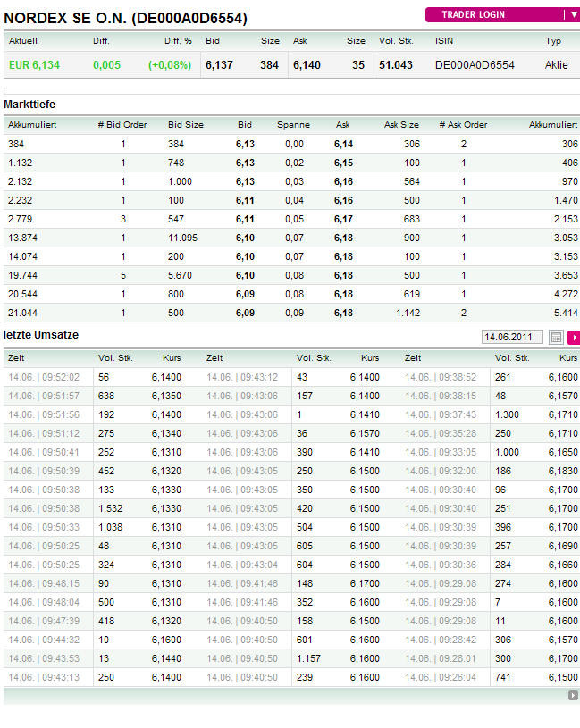Viewport: 580px width, 728px height.
Task: Click the Akkumuliert header above the bid side
Action: [x=32, y=125]
